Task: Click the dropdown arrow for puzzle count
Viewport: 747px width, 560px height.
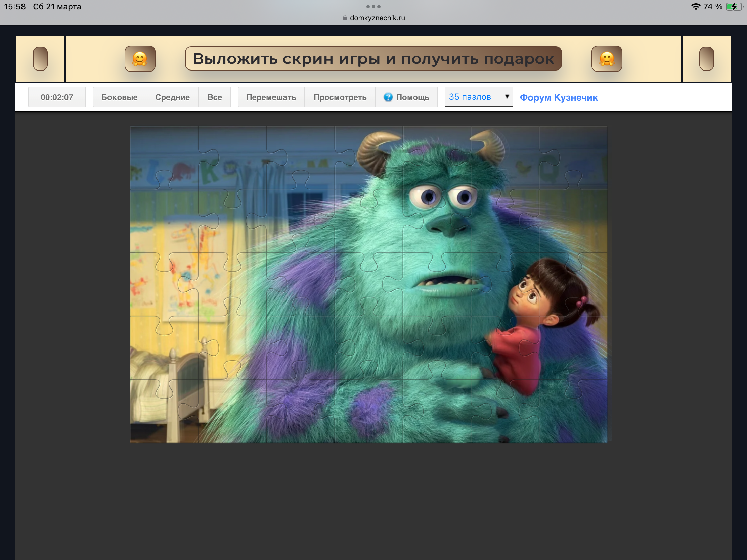Action: tap(507, 97)
